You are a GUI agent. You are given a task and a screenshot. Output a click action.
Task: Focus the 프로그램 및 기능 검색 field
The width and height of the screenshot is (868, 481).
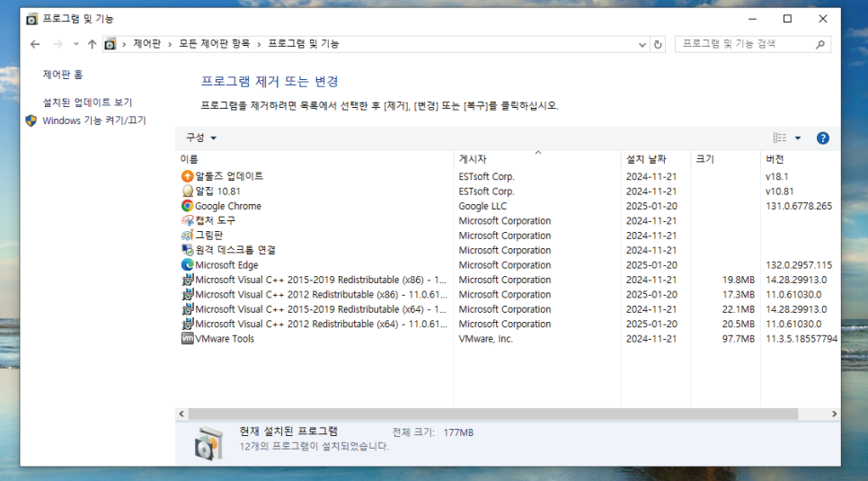753,44
